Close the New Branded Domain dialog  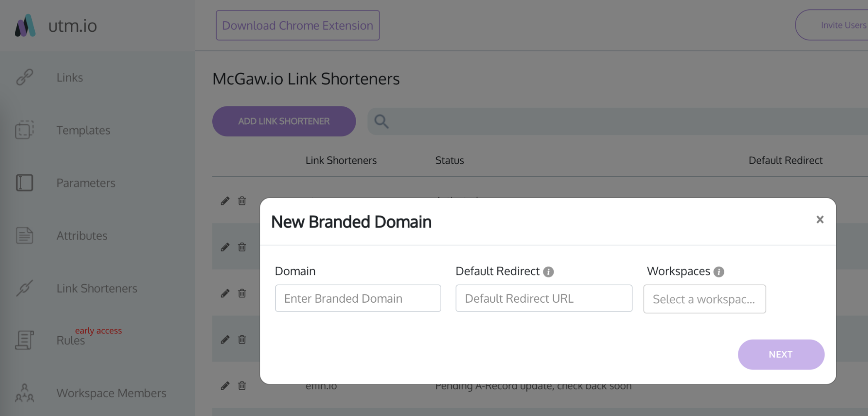(820, 219)
